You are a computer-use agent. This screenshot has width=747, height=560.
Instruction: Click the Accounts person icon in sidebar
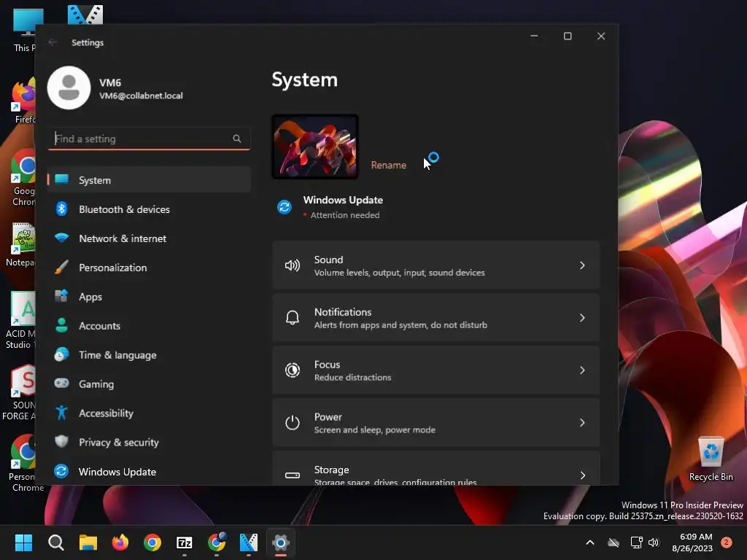pyautogui.click(x=61, y=325)
